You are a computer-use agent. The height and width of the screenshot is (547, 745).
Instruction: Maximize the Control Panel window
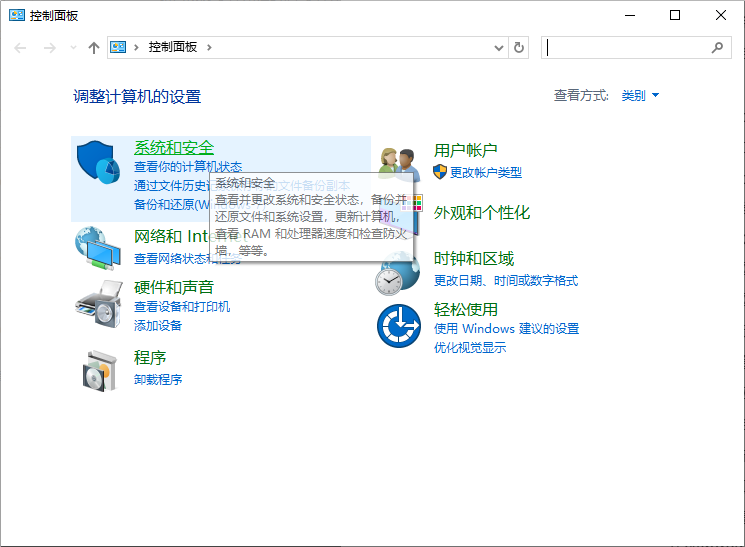point(675,15)
